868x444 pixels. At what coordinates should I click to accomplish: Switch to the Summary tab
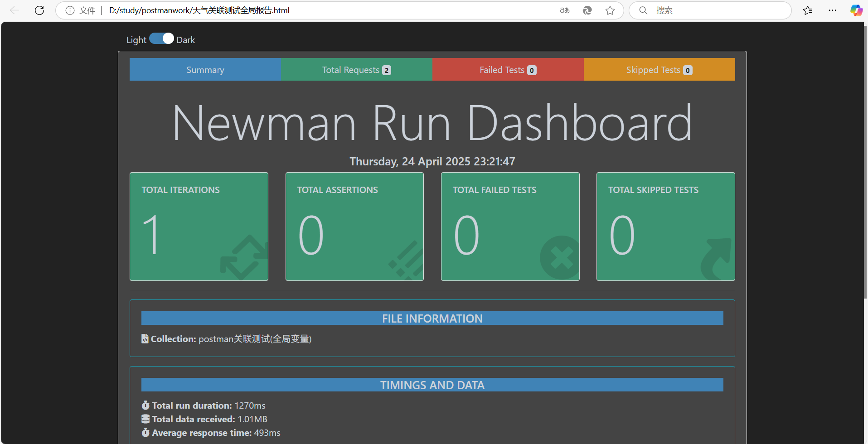[x=205, y=69]
